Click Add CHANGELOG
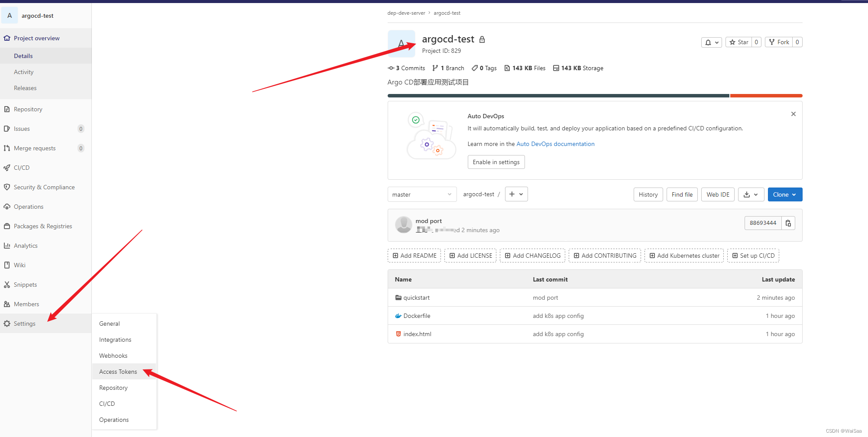Image resolution: width=868 pixels, height=437 pixels. pos(532,256)
